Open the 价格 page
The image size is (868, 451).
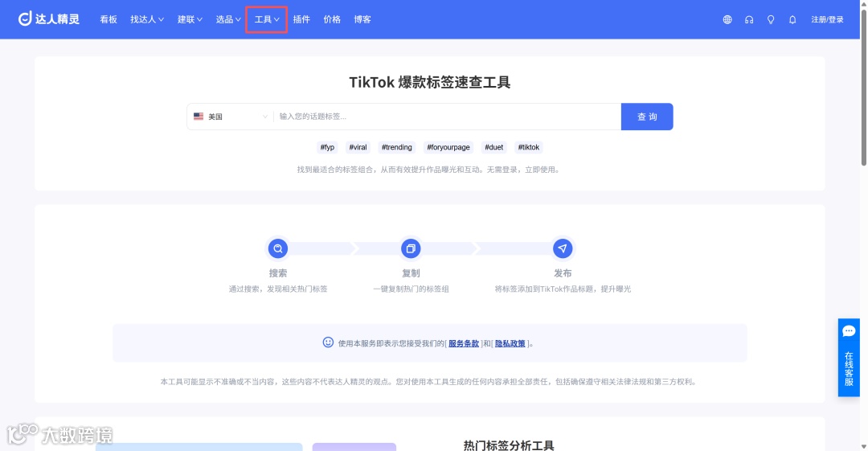(332, 19)
